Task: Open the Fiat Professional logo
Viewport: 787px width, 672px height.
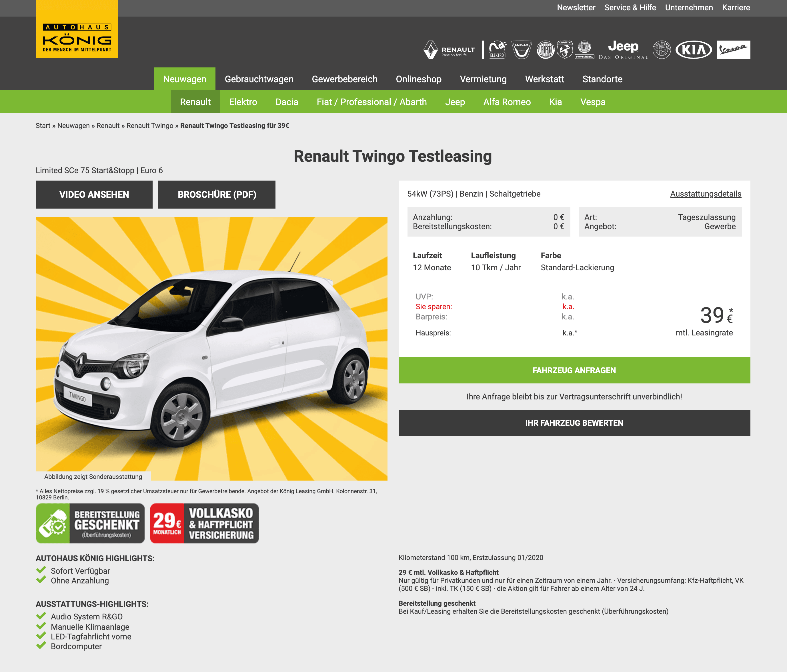Action: [585, 50]
